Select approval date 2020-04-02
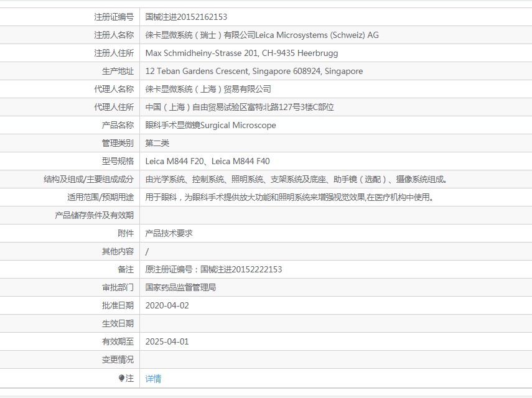 167,305
